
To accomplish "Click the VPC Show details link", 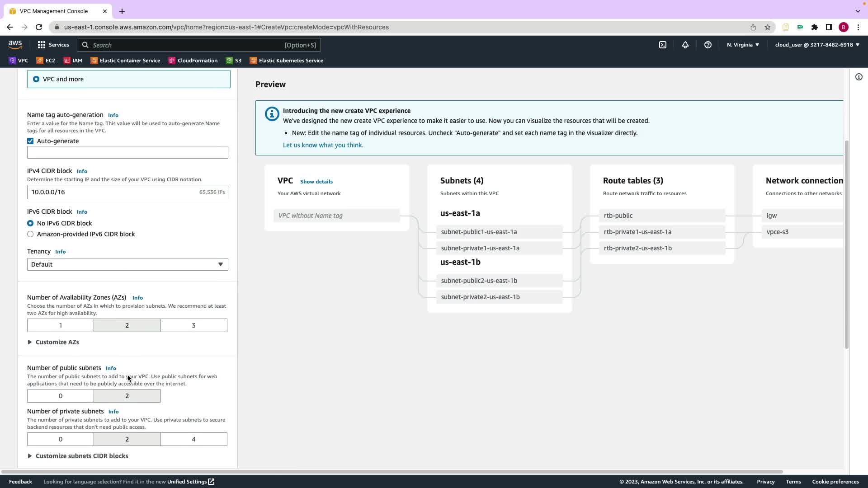I will (x=316, y=182).
